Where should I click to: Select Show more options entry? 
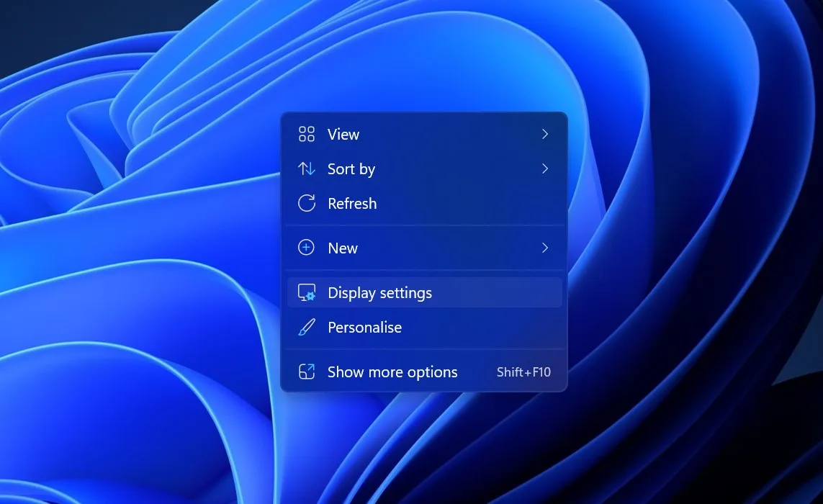424,372
